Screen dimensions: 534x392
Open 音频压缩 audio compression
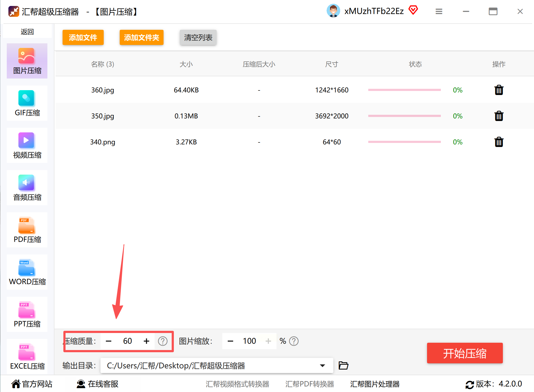tap(27, 188)
